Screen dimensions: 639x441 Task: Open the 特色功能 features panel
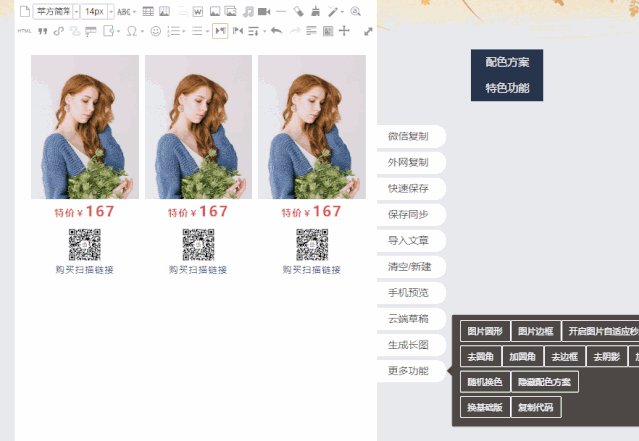pos(507,88)
